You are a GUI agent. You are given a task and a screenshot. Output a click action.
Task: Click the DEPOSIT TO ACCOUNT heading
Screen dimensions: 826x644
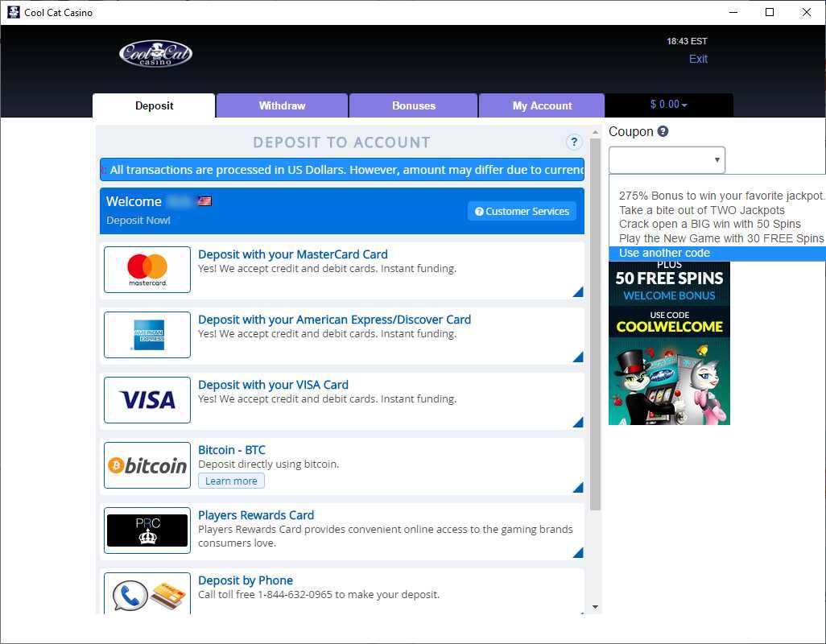pyautogui.click(x=341, y=142)
